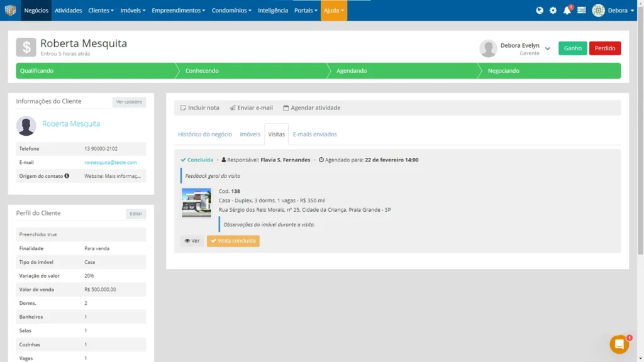Click the Variação do valor 20% value
This screenshot has width=644, height=362.
click(x=89, y=276)
